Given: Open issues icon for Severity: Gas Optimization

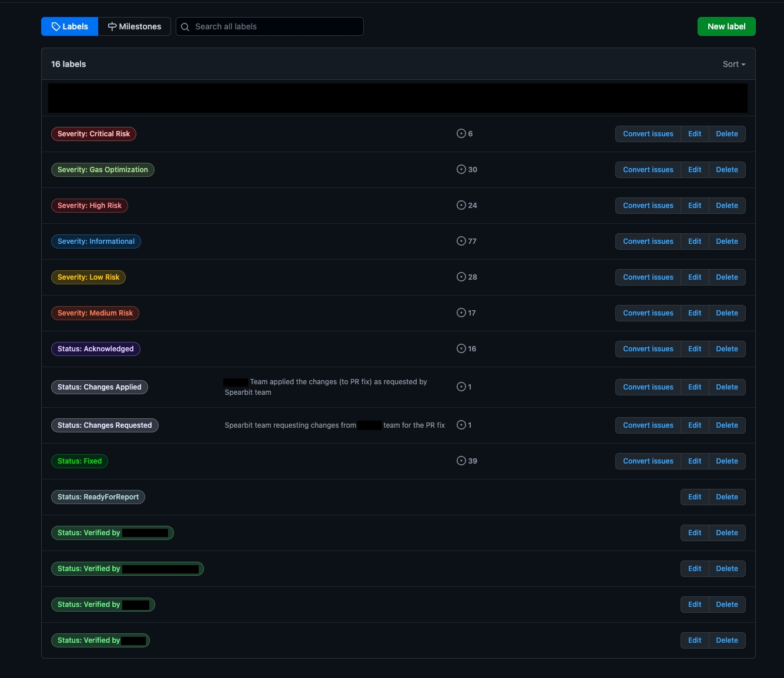Looking at the screenshot, I should [x=461, y=169].
